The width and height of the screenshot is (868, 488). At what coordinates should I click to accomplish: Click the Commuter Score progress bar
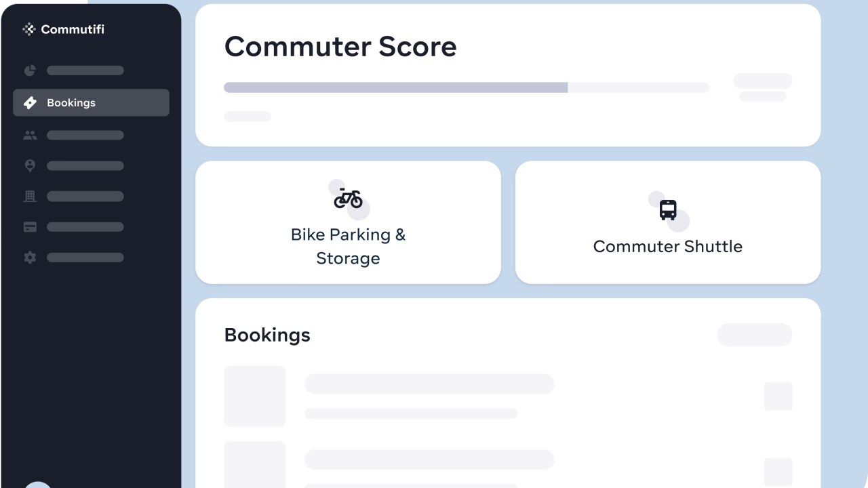pyautogui.click(x=467, y=87)
